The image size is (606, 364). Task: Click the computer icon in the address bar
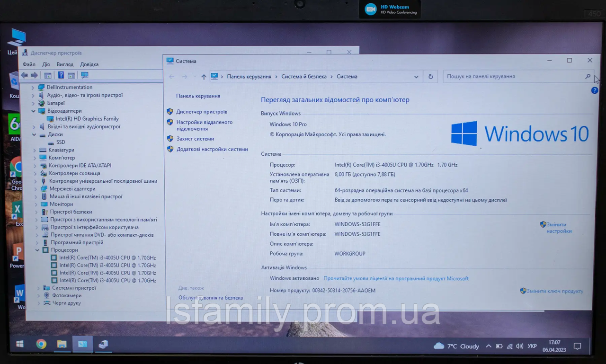(x=214, y=76)
